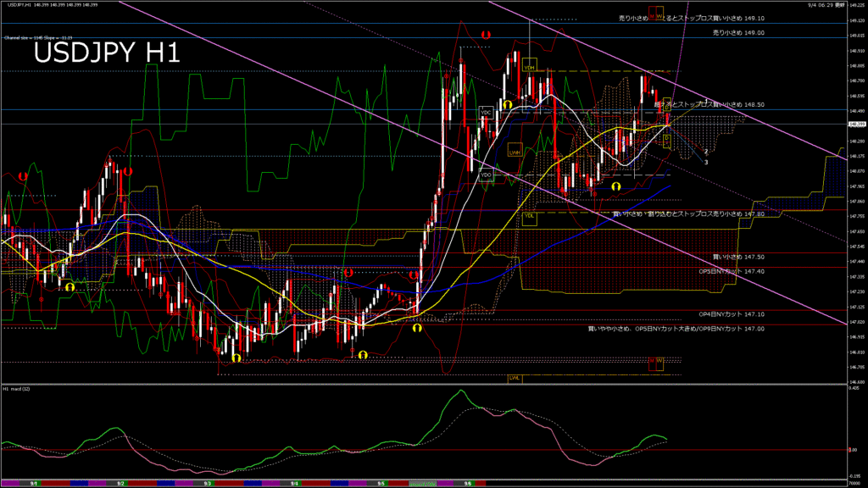Select the LWL label near the chart bottom
Viewport: 868px width, 488px height.
coord(514,377)
